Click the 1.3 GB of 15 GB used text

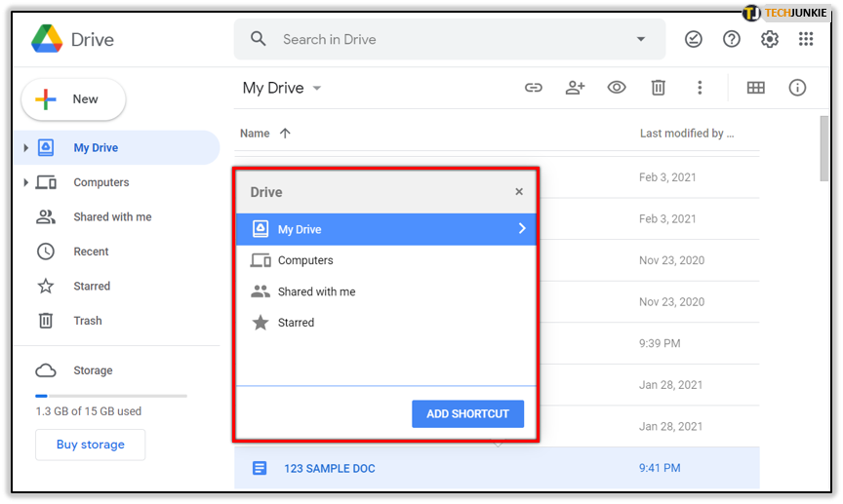[89, 411]
